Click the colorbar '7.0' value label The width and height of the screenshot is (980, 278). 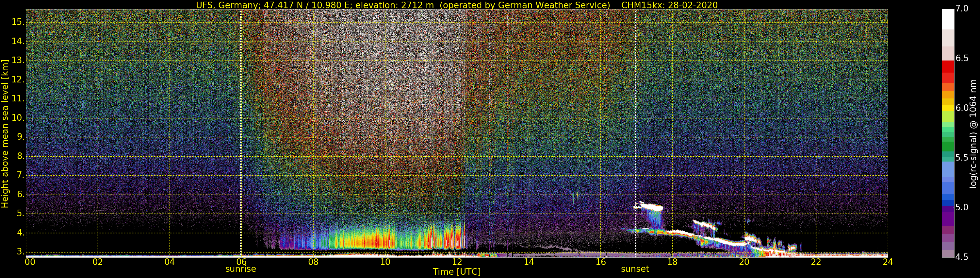tap(962, 9)
